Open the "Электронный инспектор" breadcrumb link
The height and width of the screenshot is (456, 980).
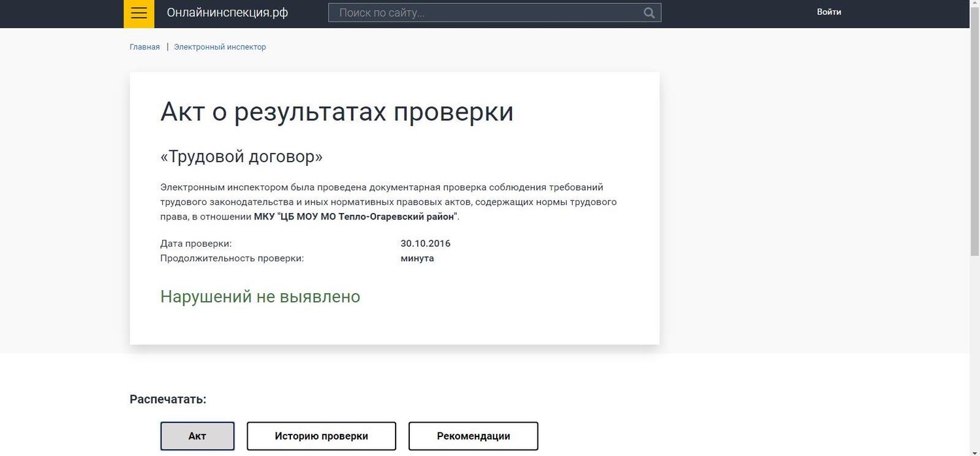(x=220, y=47)
